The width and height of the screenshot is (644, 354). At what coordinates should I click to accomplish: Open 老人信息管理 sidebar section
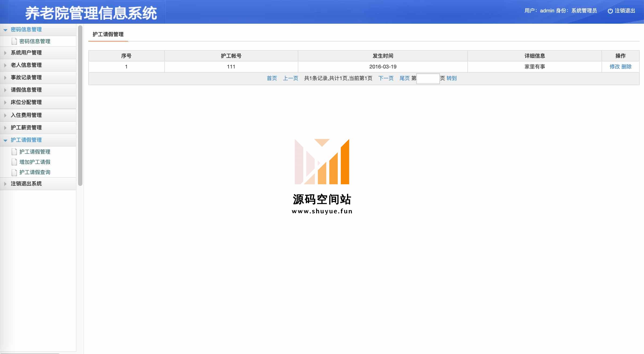(x=38, y=65)
